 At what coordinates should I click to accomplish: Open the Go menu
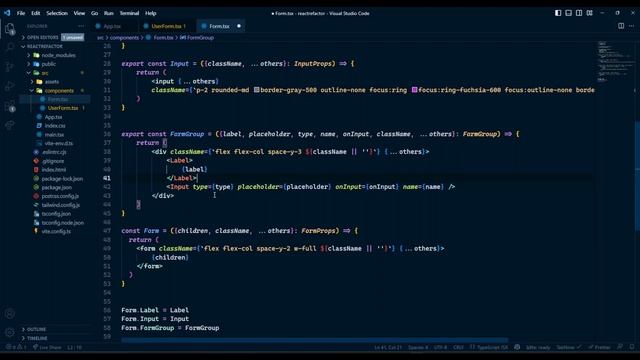tap(94, 13)
